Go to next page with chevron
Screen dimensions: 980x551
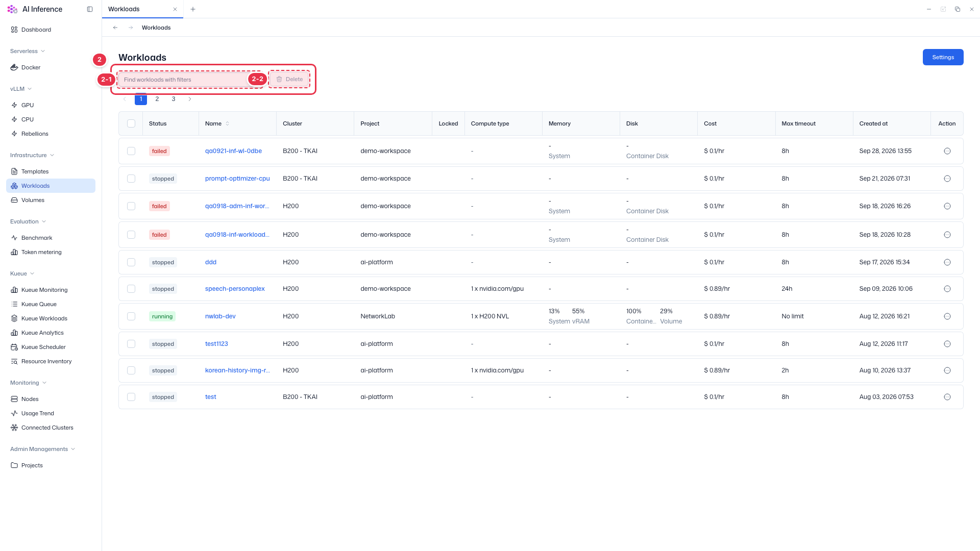[x=190, y=99]
